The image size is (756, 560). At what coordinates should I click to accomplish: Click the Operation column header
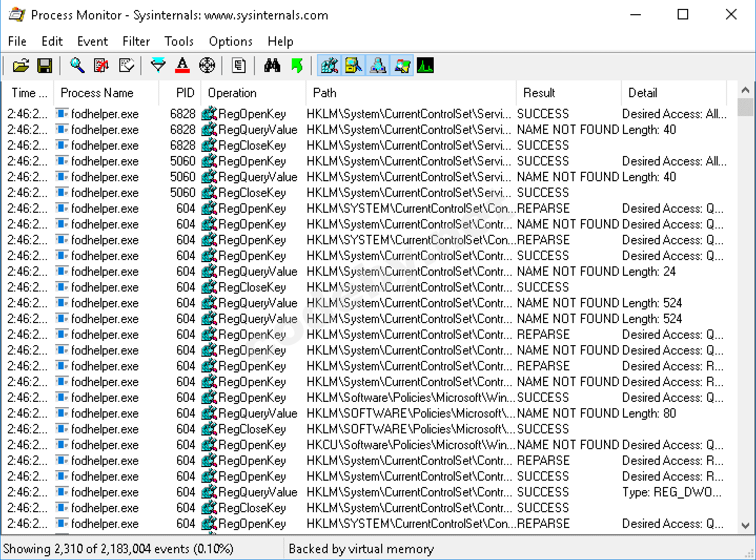tap(254, 93)
